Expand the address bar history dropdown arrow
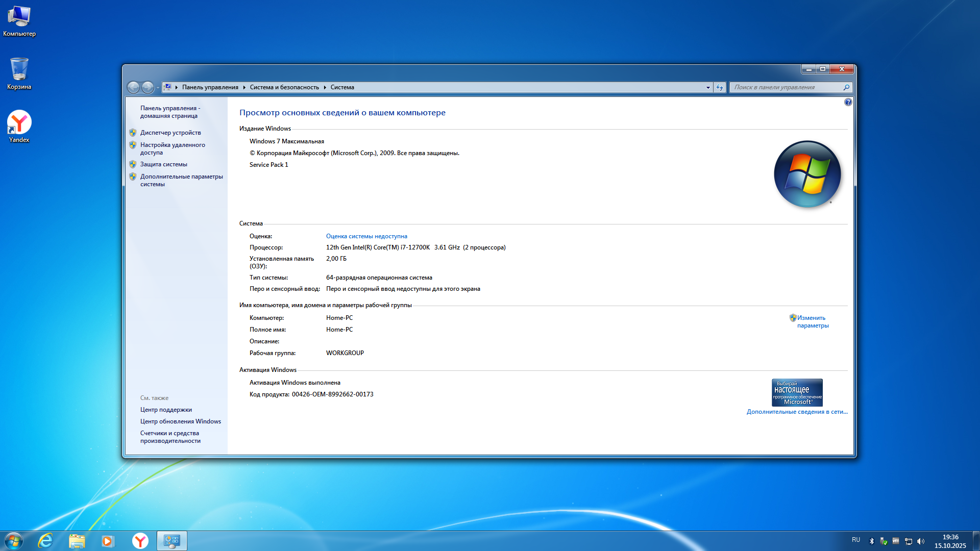 point(708,87)
